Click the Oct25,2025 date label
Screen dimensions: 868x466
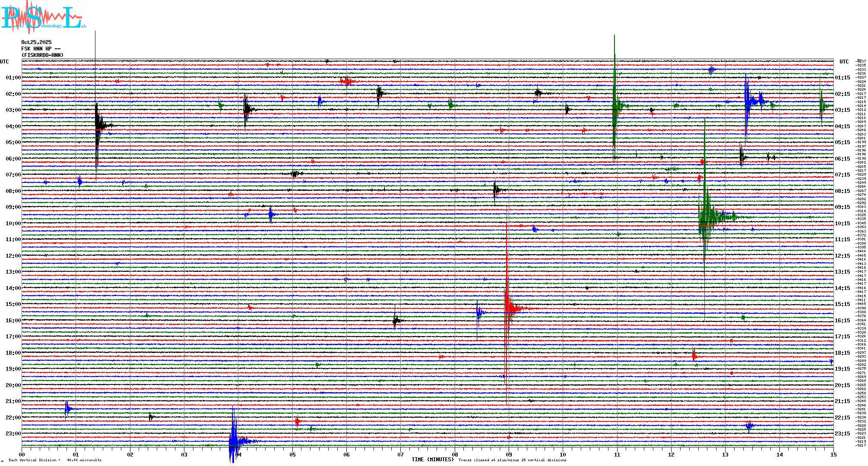click(36, 42)
